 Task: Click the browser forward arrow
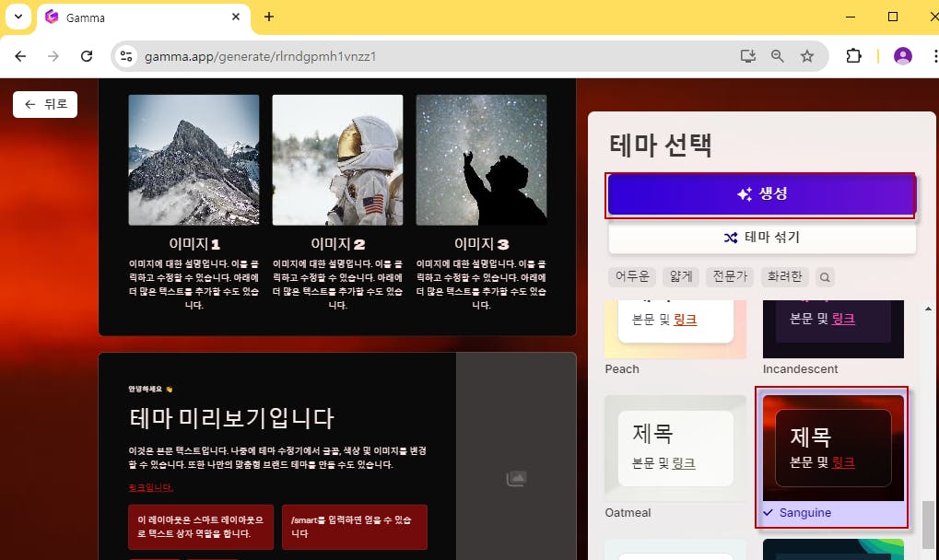point(53,56)
